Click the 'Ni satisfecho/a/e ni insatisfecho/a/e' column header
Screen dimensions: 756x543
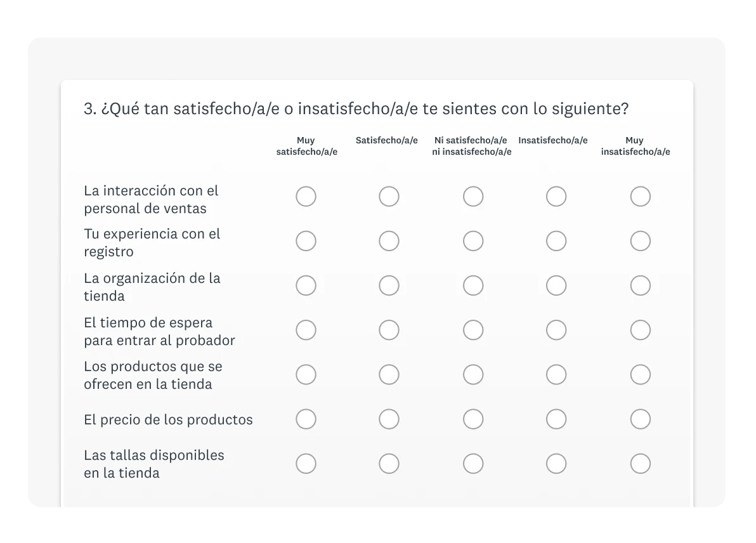coord(471,146)
